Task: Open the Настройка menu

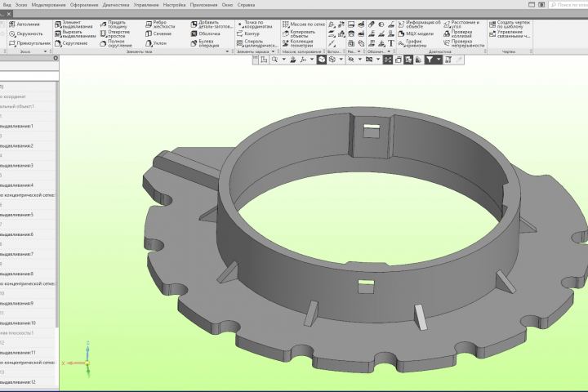Action: (174, 5)
